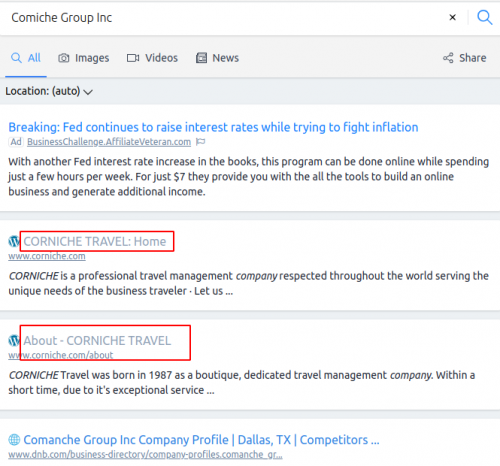This screenshot has width=500, height=466.
Task: Click the magnifying glass search icon
Action: pos(484,17)
